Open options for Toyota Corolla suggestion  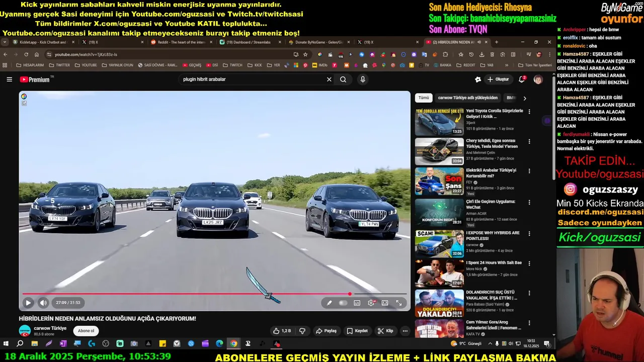pos(529,112)
